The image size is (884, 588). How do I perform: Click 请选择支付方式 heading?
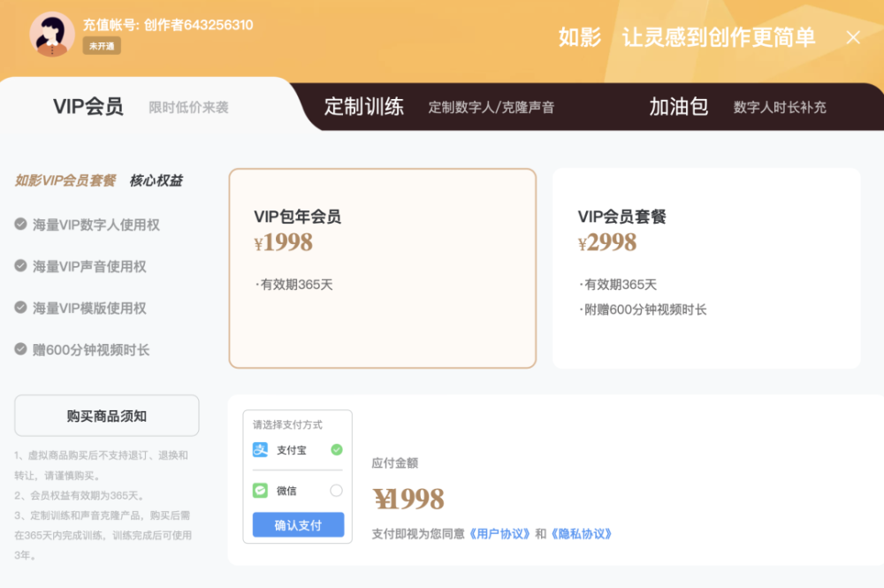coord(287,424)
